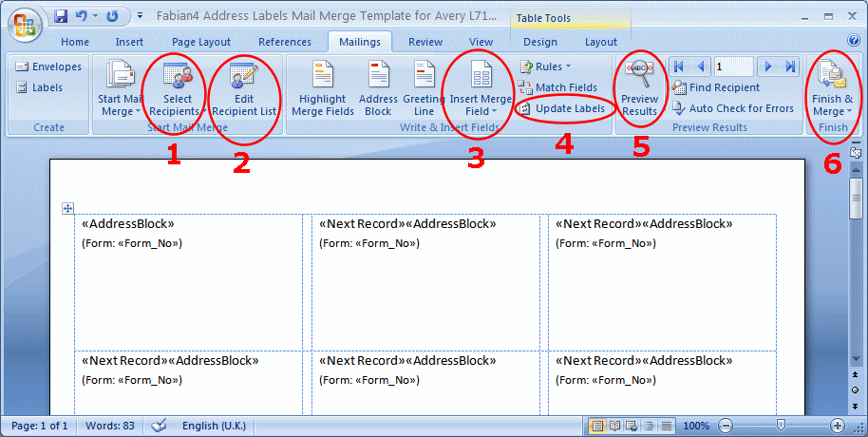This screenshot has width=868, height=437.
Task: Switch to the Page Layout tab
Action: [x=201, y=42]
